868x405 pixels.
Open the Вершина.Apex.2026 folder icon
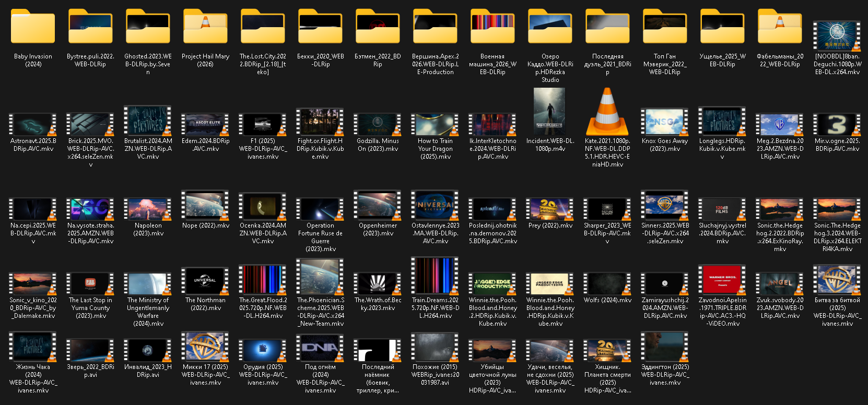tap(435, 26)
